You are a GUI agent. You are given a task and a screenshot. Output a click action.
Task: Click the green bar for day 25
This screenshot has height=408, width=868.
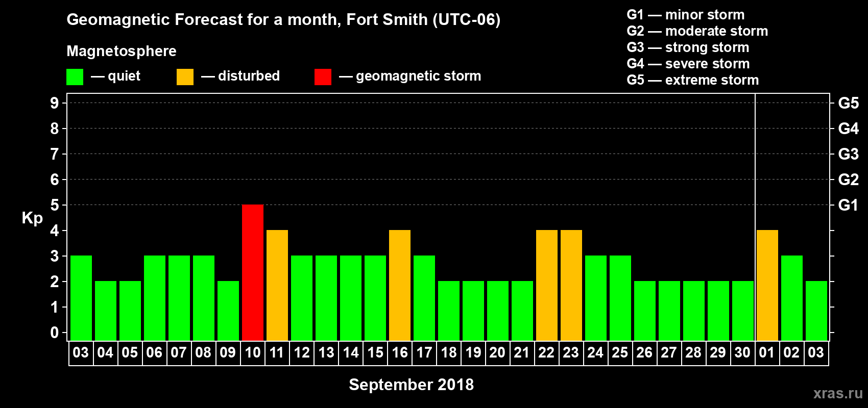pos(620,298)
